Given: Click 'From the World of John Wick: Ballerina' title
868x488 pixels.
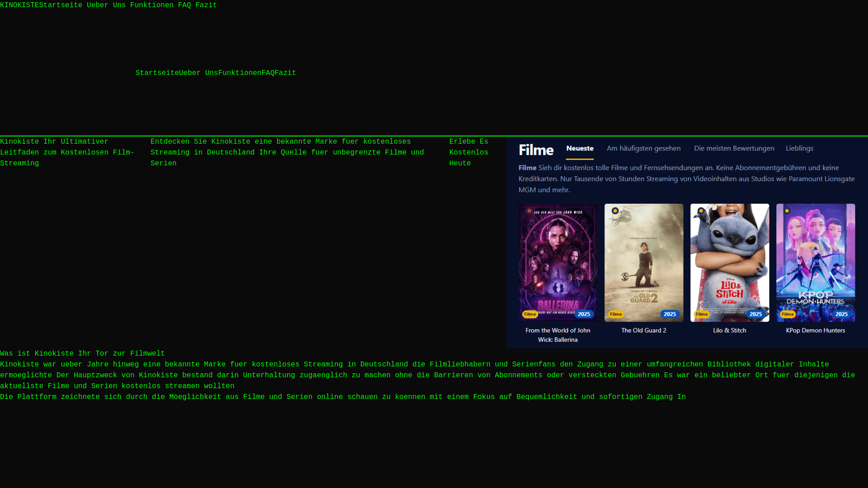Looking at the screenshot, I should (x=558, y=335).
